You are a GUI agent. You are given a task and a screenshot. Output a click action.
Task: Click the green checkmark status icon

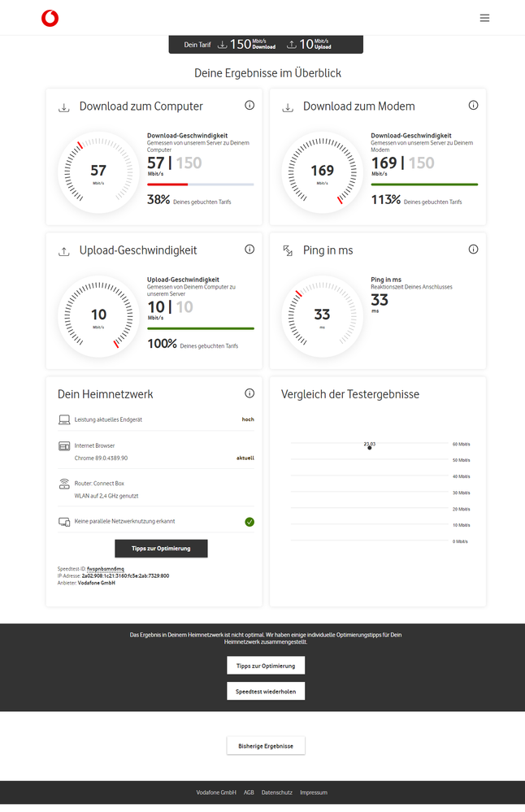(249, 522)
